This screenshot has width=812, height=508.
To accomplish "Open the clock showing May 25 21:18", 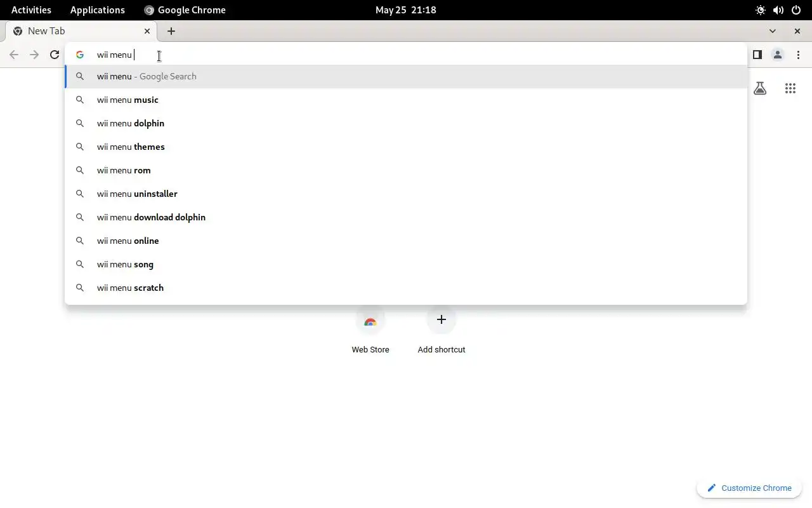I will (x=406, y=10).
